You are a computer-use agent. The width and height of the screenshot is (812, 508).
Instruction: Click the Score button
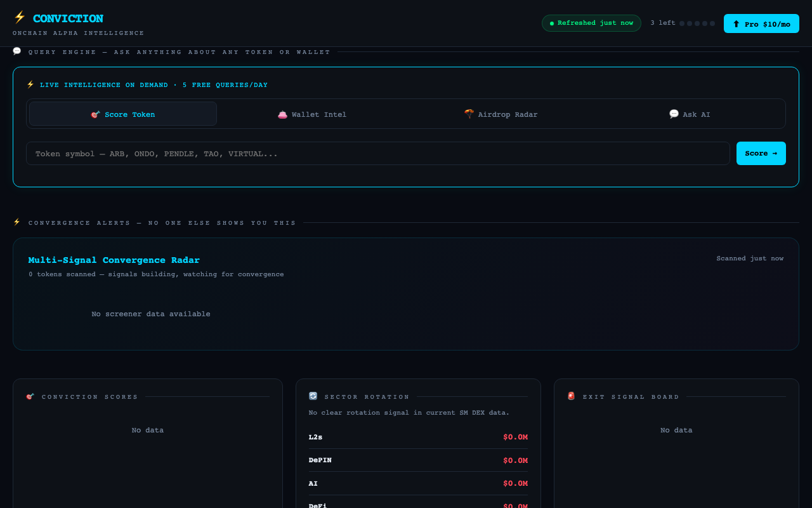click(761, 153)
